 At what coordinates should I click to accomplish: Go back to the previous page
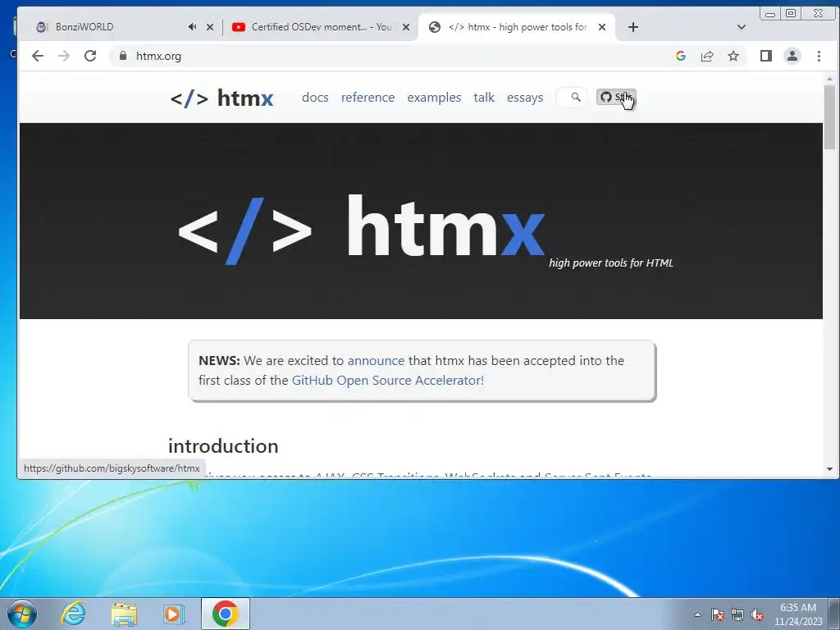[37, 56]
